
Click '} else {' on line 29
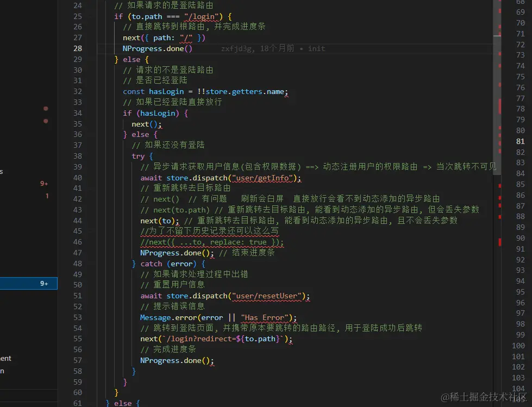132,59
